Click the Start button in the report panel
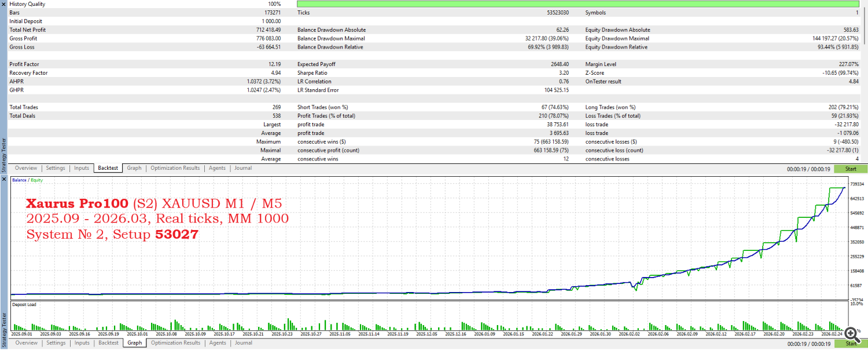The height and width of the screenshot is (350, 868). (x=851, y=169)
